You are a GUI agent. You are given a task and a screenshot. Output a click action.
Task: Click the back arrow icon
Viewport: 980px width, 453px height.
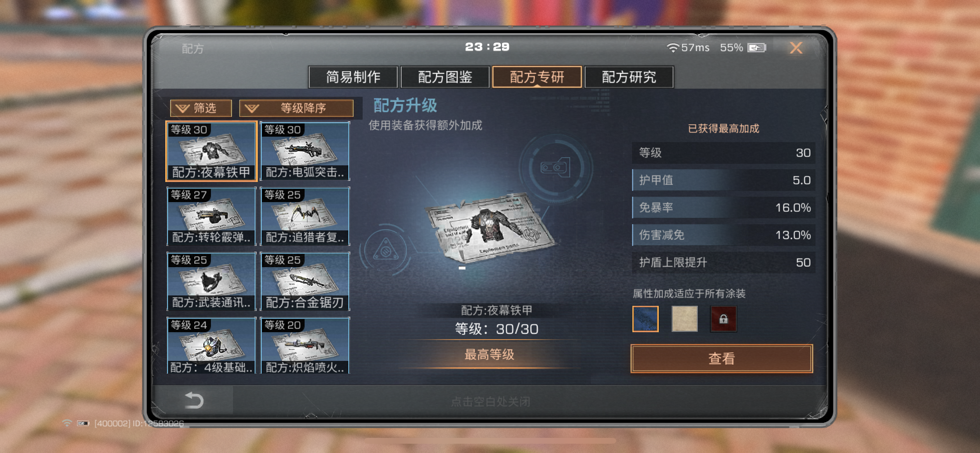tap(194, 400)
